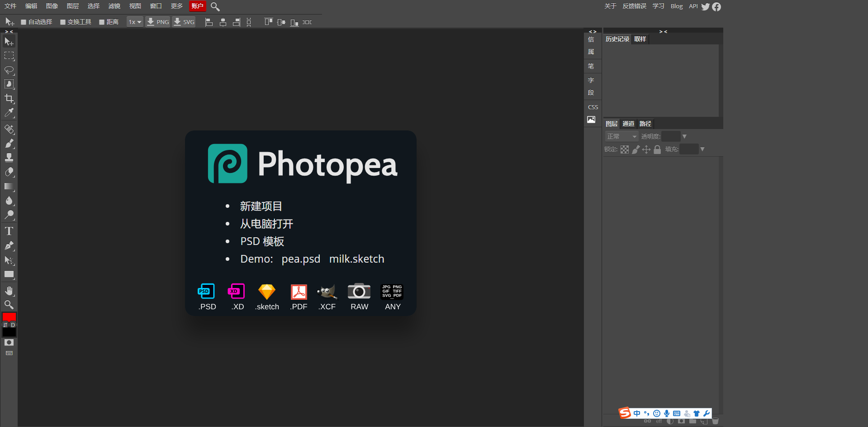Enable the 自动选择 checkbox
The width and height of the screenshot is (868, 427).
[24, 22]
